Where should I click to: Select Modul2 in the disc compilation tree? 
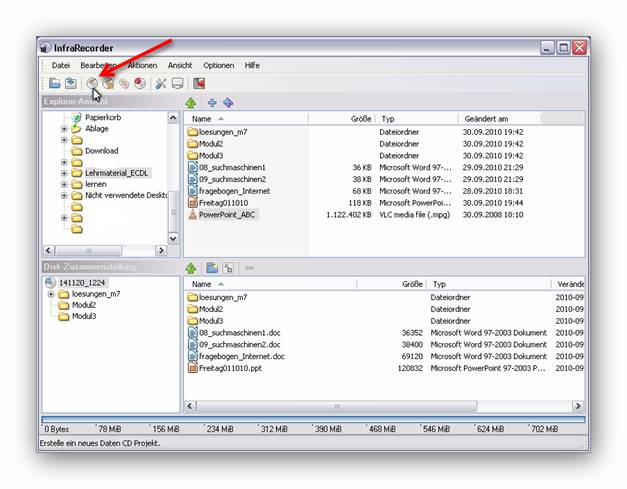pyautogui.click(x=84, y=305)
